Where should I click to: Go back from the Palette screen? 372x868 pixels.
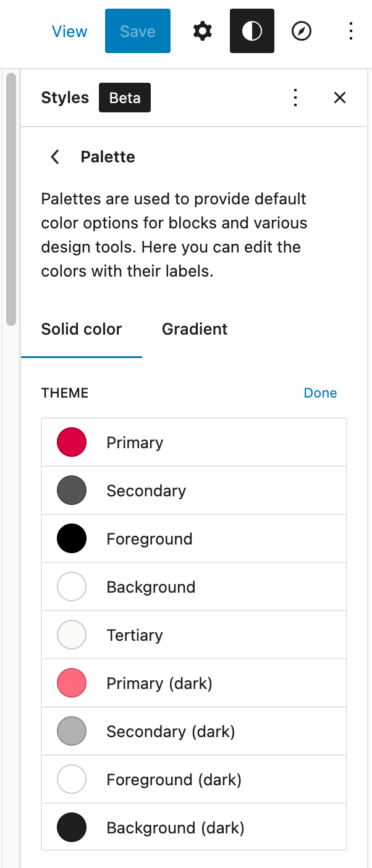[x=55, y=157]
